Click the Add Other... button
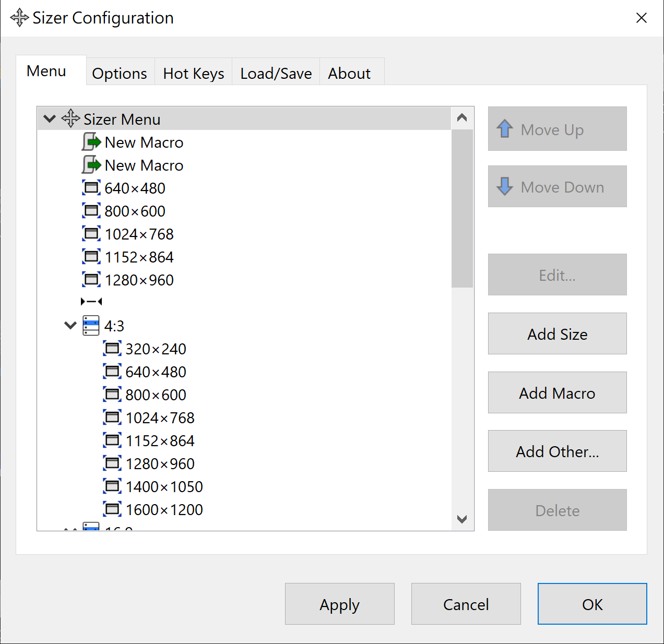 [557, 451]
